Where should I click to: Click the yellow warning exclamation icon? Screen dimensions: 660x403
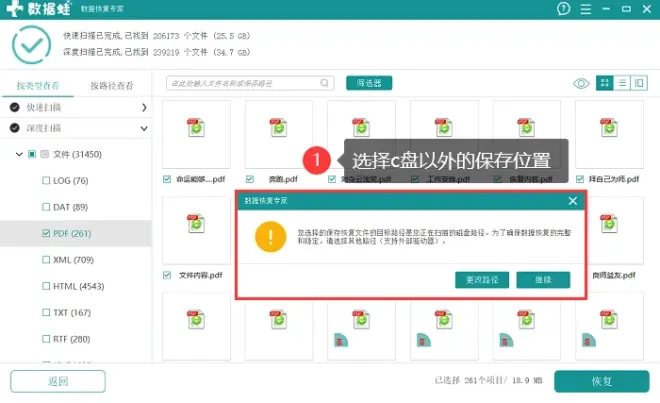[271, 237]
